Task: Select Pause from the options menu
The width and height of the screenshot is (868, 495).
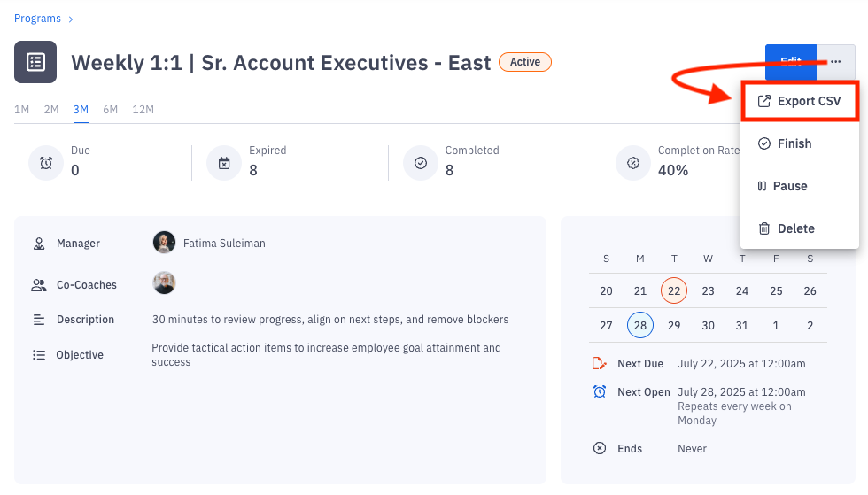Action: pos(790,186)
